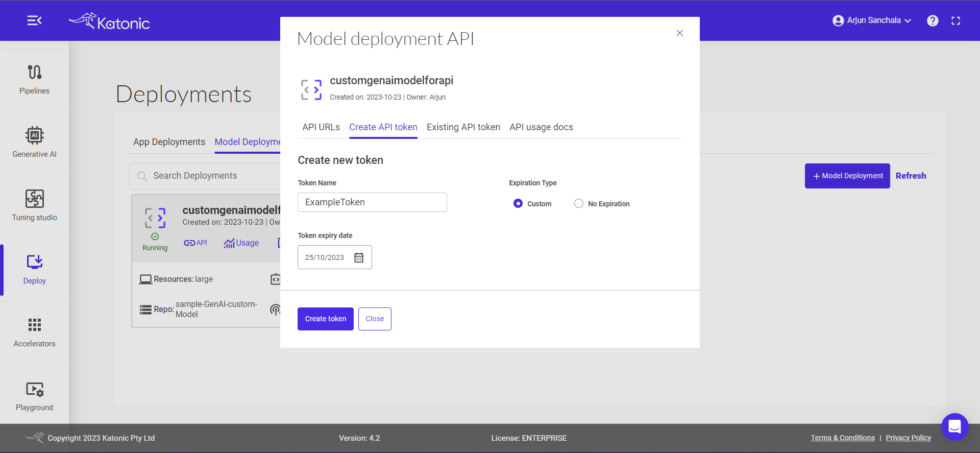Open the calendar date picker icon
Viewport: 980px width, 453px height.
click(x=359, y=257)
